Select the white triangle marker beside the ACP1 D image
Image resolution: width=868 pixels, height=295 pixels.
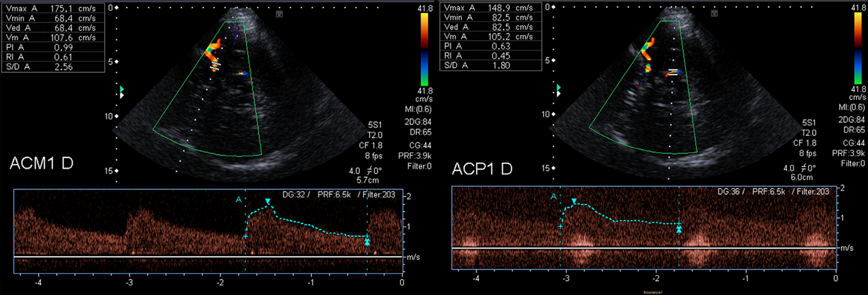558,94
